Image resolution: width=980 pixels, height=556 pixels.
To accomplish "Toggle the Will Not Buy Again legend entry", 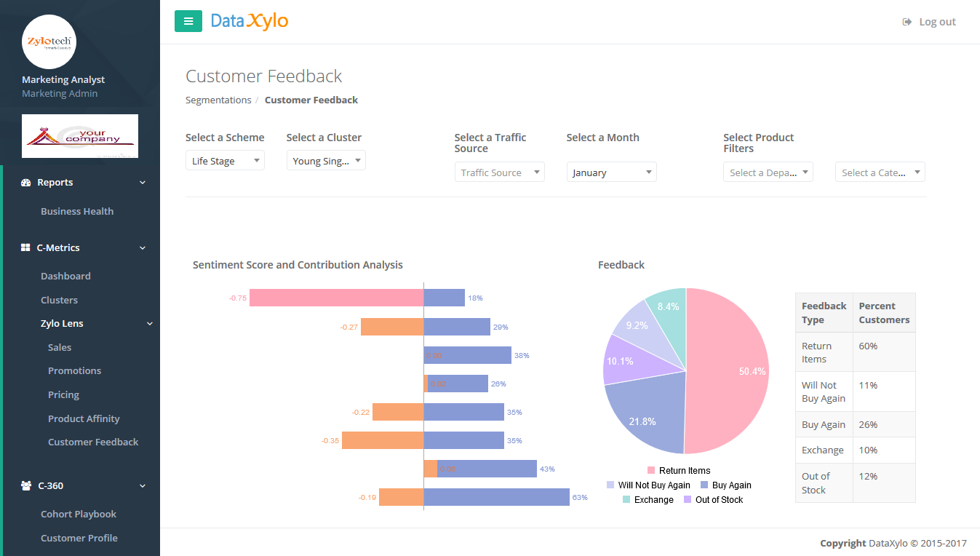I will click(648, 485).
